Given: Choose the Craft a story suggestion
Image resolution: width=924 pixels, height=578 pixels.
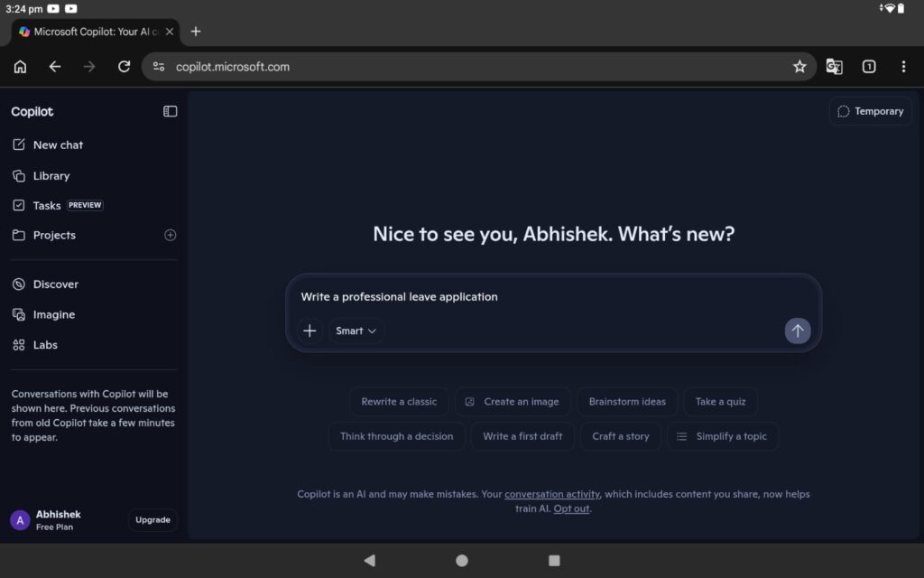Looking at the screenshot, I should tap(621, 436).
